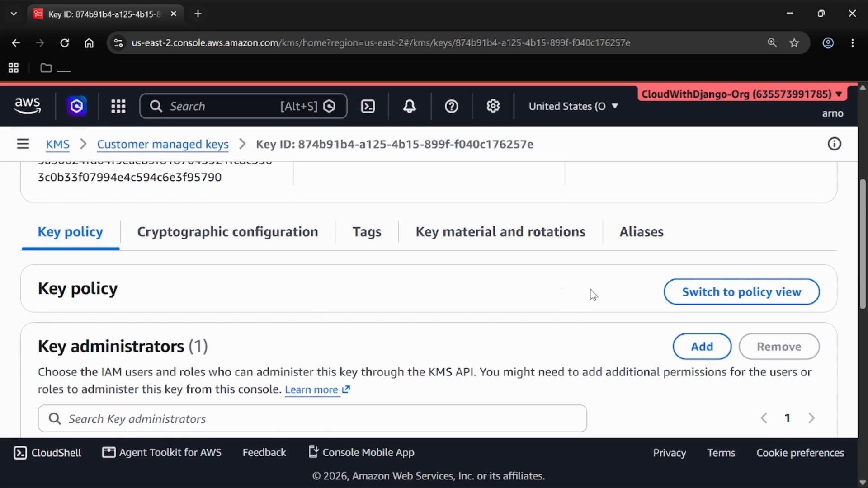This screenshot has width=868, height=488.
Task: Open the notifications bell
Action: 410,106
